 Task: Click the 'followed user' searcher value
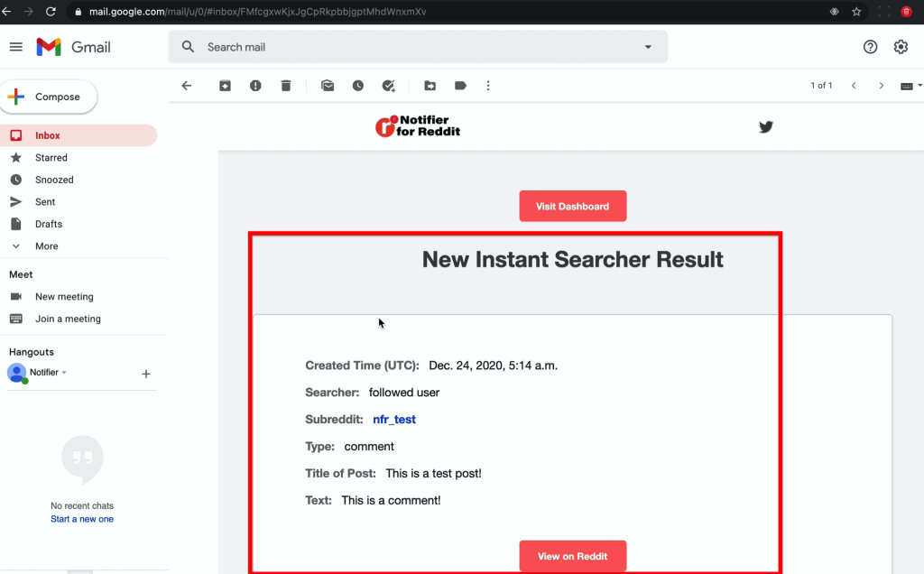[x=404, y=393]
